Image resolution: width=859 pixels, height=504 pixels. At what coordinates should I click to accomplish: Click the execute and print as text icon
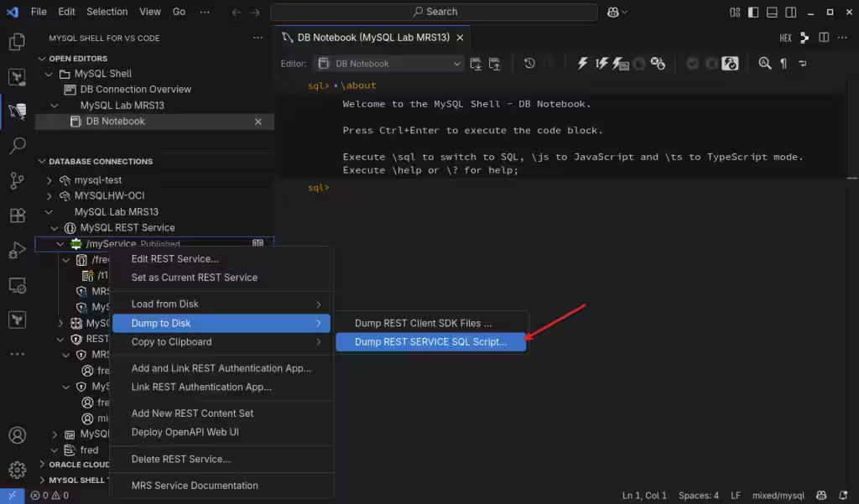pos(620,64)
